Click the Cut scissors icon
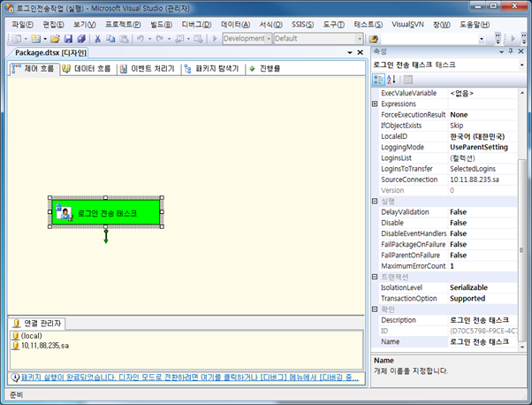 click(x=97, y=39)
